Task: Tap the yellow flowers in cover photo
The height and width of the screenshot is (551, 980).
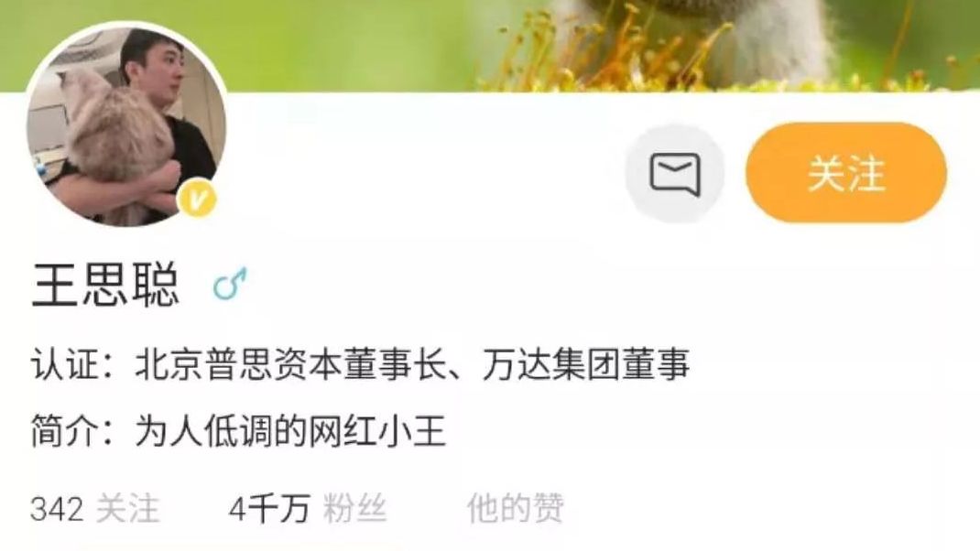Action: (600, 56)
